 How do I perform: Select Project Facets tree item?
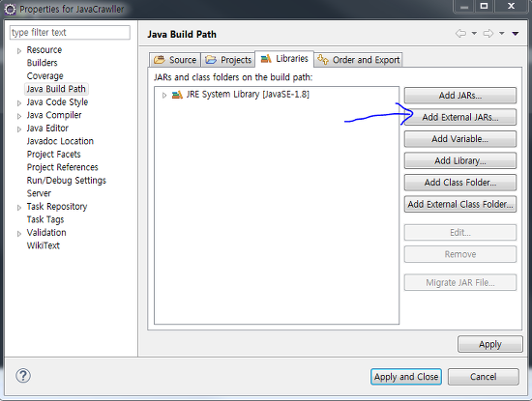click(x=53, y=155)
